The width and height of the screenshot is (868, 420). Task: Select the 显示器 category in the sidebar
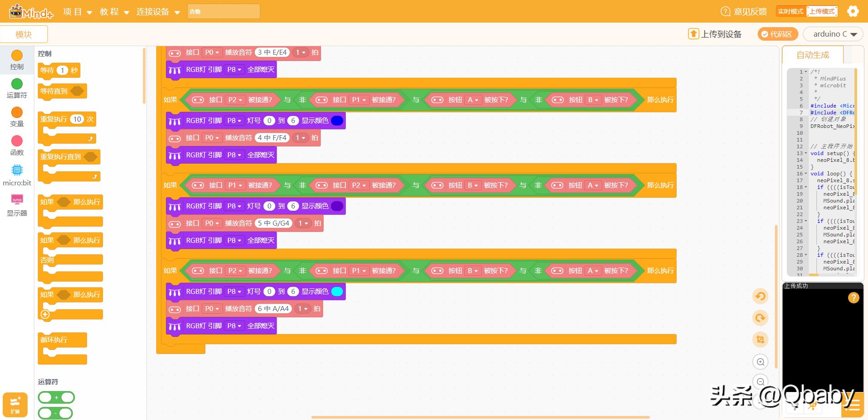click(17, 205)
